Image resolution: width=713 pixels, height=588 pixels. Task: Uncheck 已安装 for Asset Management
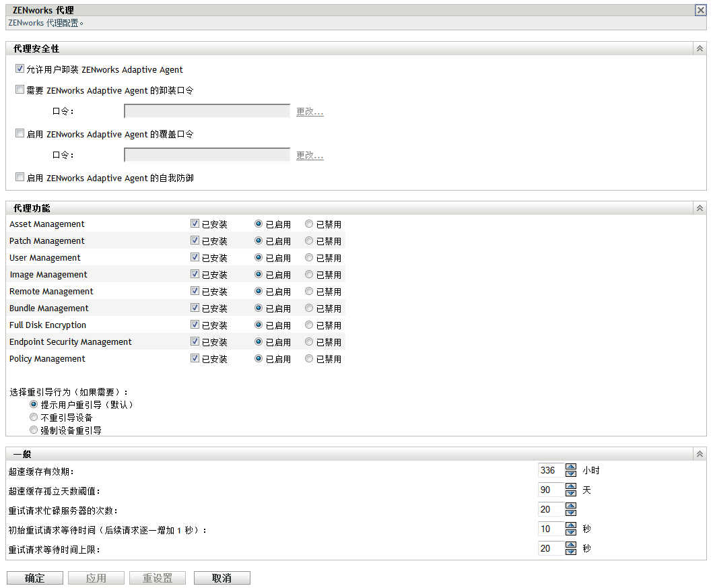195,224
